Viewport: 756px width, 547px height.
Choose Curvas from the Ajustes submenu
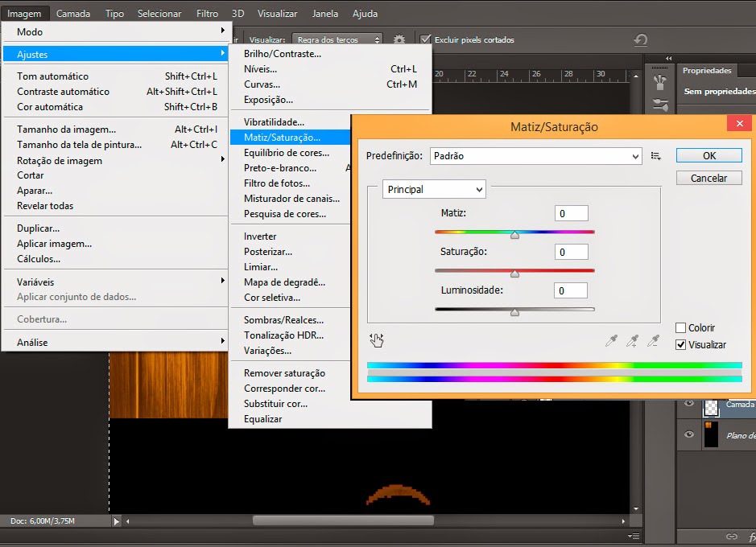(x=262, y=84)
